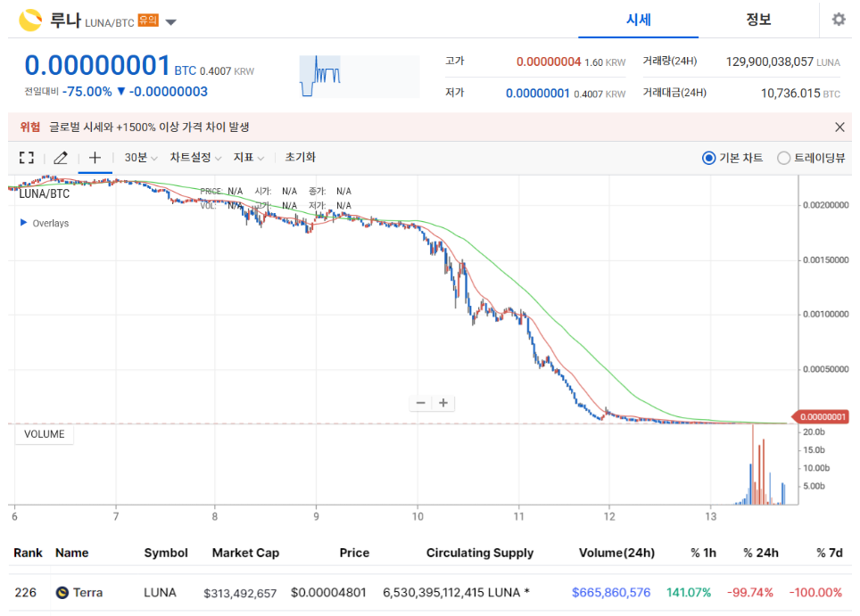The height and width of the screenshot is (616, 860).
Task: Click the -75.00% daily change text
Action: pyautogui.click(x=87, y=92)
